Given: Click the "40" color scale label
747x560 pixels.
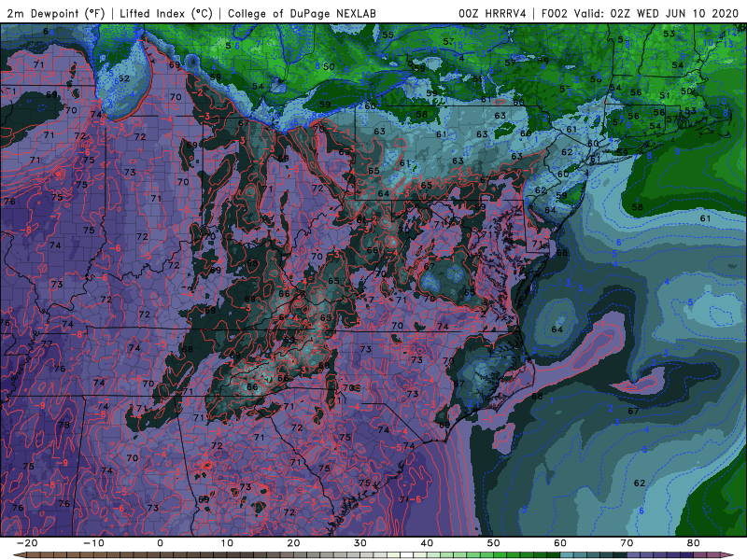Looking at the screenshot, I should click(x=427, y=543).
